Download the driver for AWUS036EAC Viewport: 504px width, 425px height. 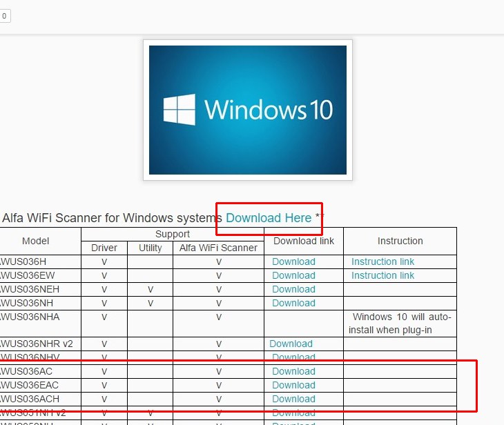pos(293,385)
